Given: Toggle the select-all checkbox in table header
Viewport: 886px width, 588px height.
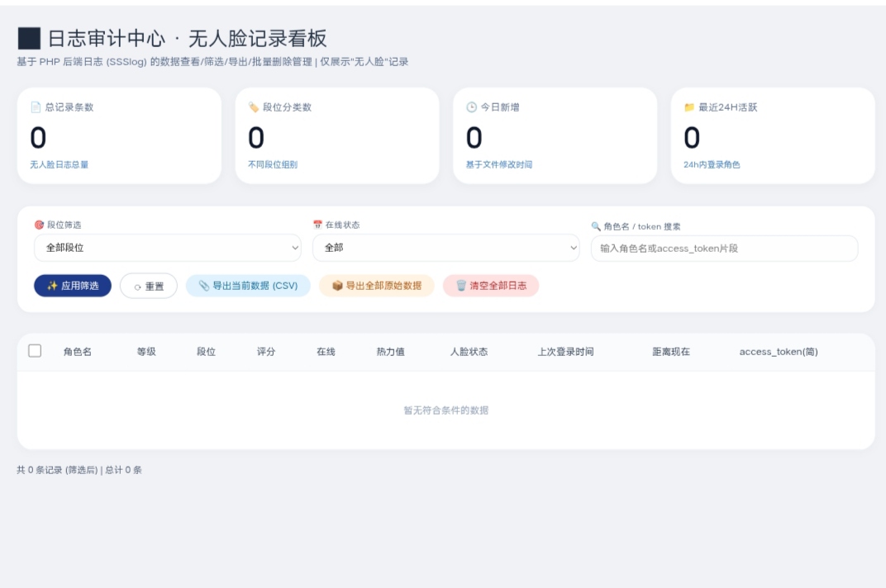Looking at the screenshot, I should [35, 351].
